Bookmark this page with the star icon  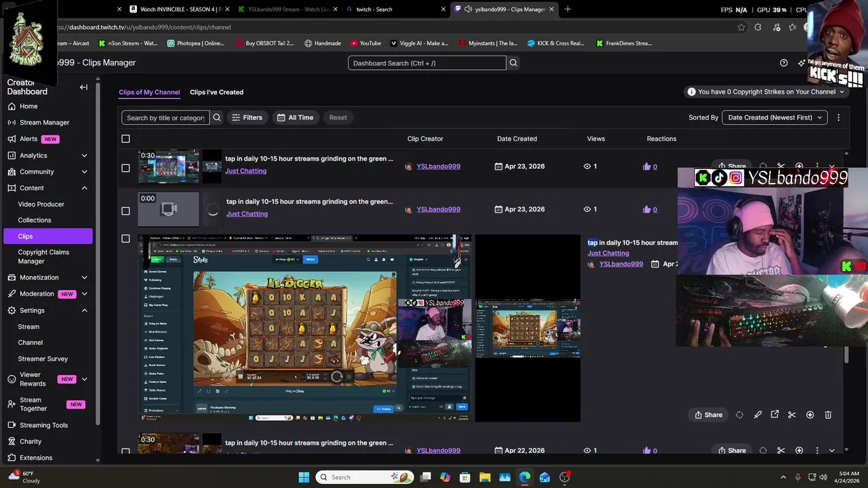741,27
